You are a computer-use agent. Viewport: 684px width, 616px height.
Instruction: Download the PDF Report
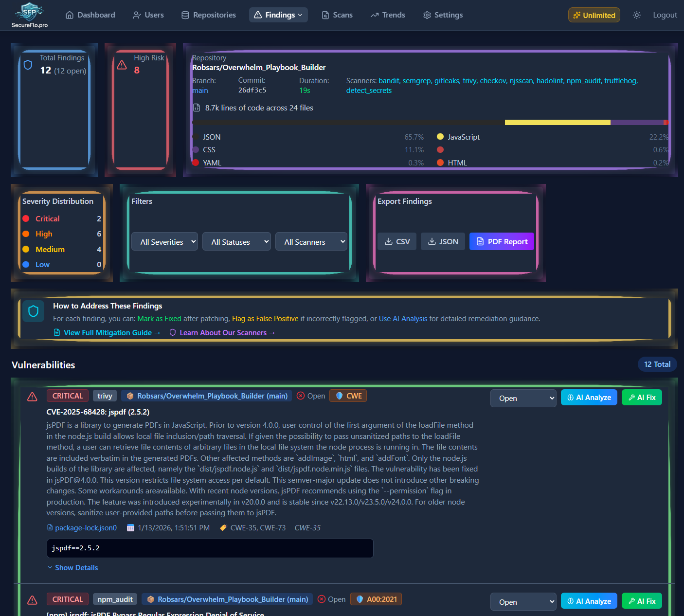pos(502,241)
